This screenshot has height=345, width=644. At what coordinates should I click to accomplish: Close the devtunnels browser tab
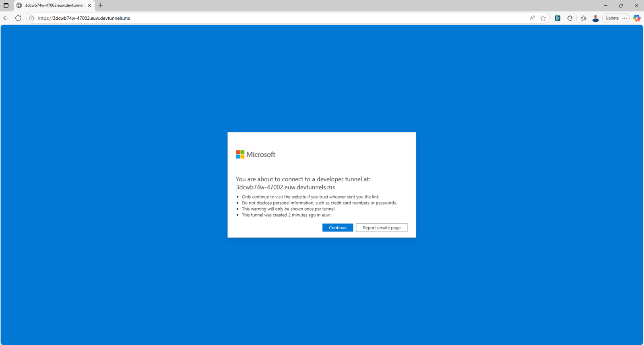click(89, 6)
